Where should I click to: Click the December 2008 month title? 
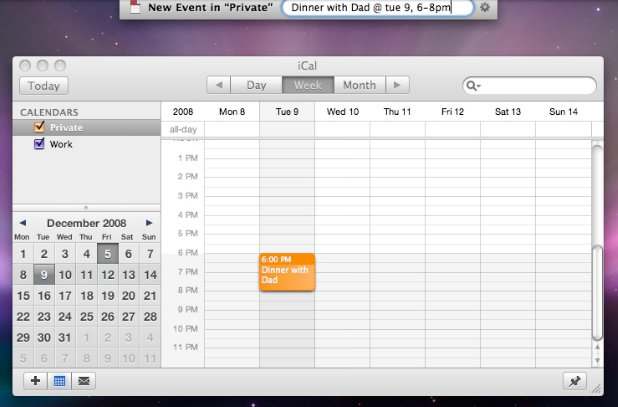pyautogui.click(x=86, y=223)
